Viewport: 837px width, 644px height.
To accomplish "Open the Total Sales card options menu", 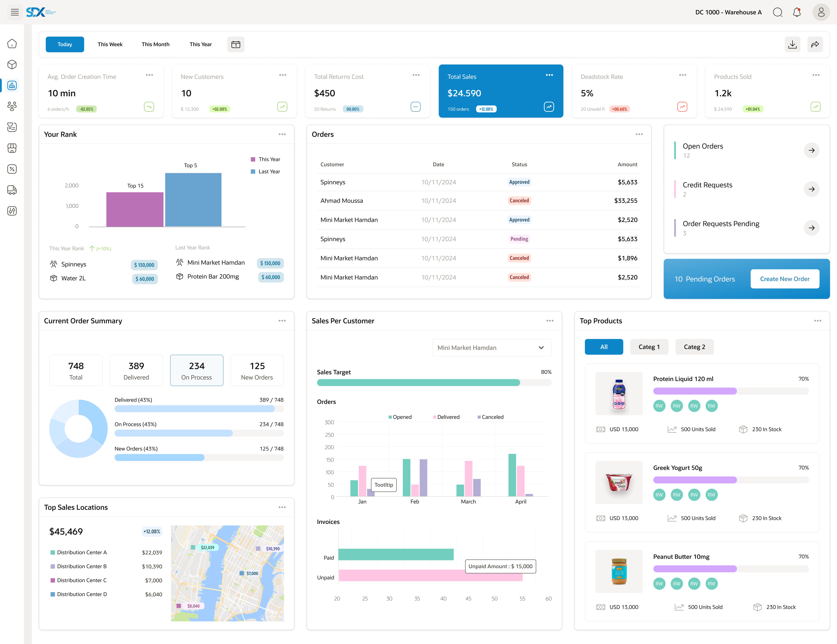I will pos(549,75).
